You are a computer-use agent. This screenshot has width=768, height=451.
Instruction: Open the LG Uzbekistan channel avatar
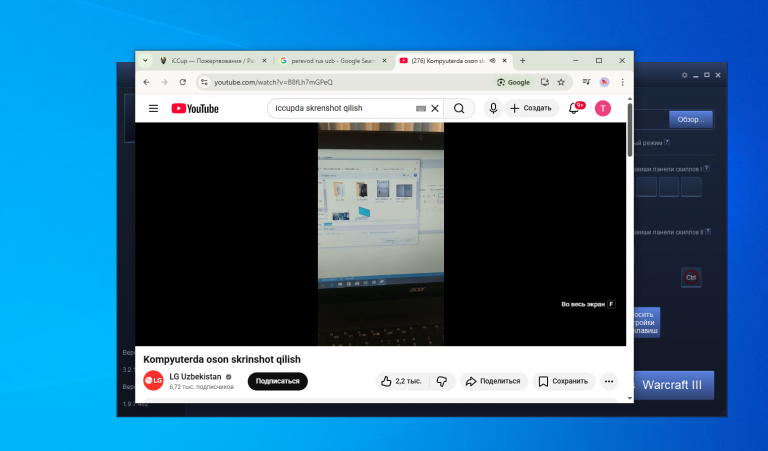click(x=153, y=381)
